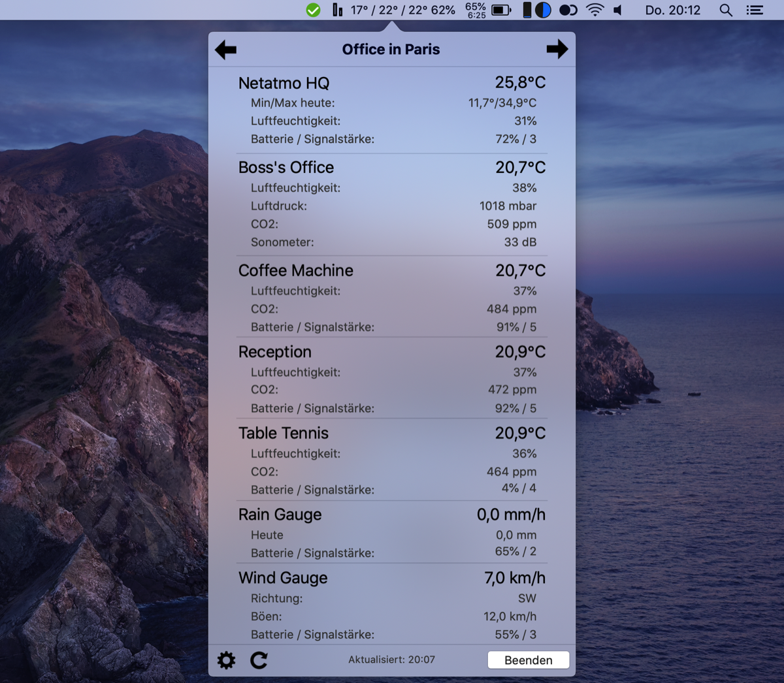Go to the previous station with the left arrow
This screenshot has width=784, height=683.
coord(225,50)
